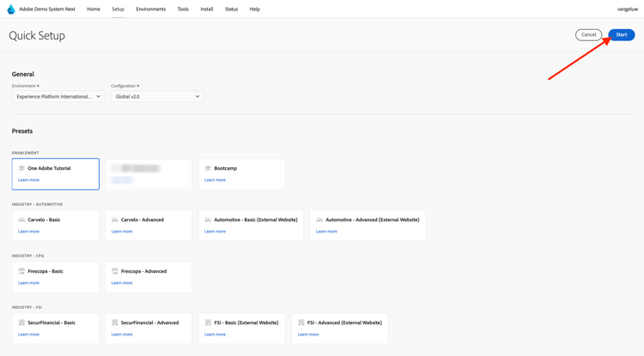Open the Tools menu
Screen dimensions: 644x356
[183, 9]
